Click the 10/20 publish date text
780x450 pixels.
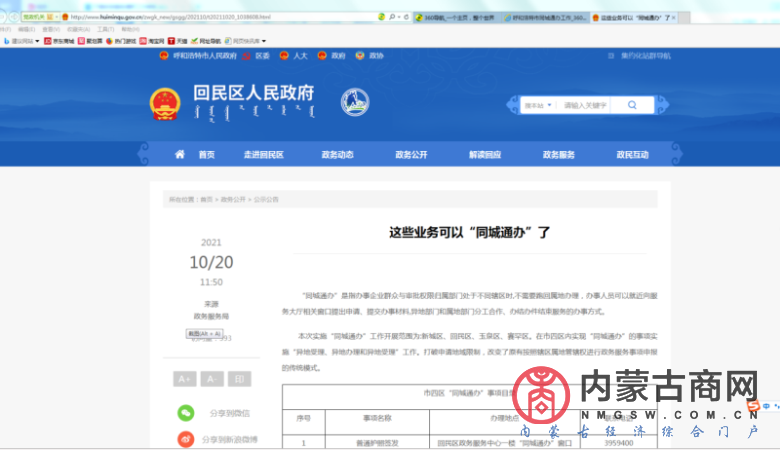pyautogui.click(x=211, y=262)
